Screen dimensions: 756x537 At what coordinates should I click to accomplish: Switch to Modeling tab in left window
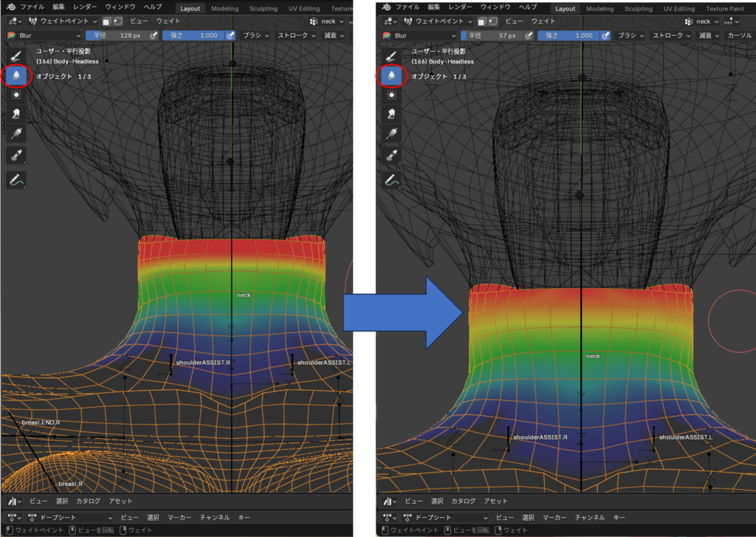point(224,9)
